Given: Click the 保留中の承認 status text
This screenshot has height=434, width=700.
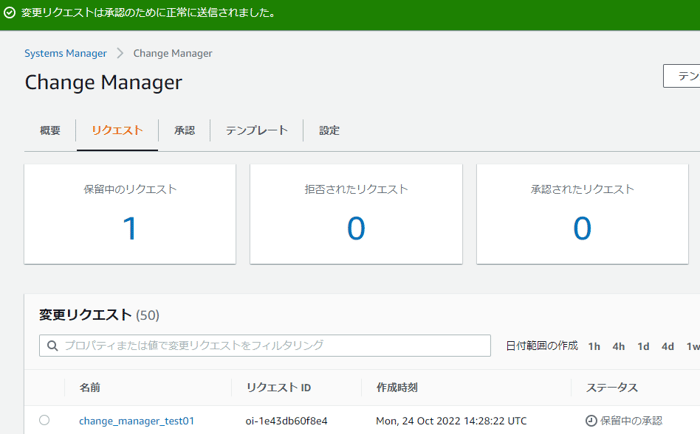Looking at the screenshot, I should pyautogui.click(x=631, y=421).
